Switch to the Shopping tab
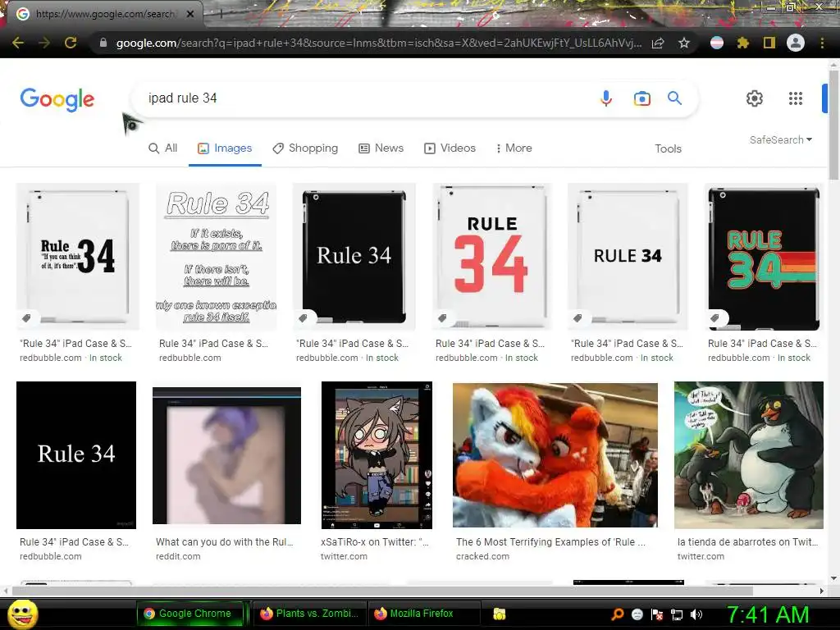Screen dimensions: 840x630 coord(305,148)
